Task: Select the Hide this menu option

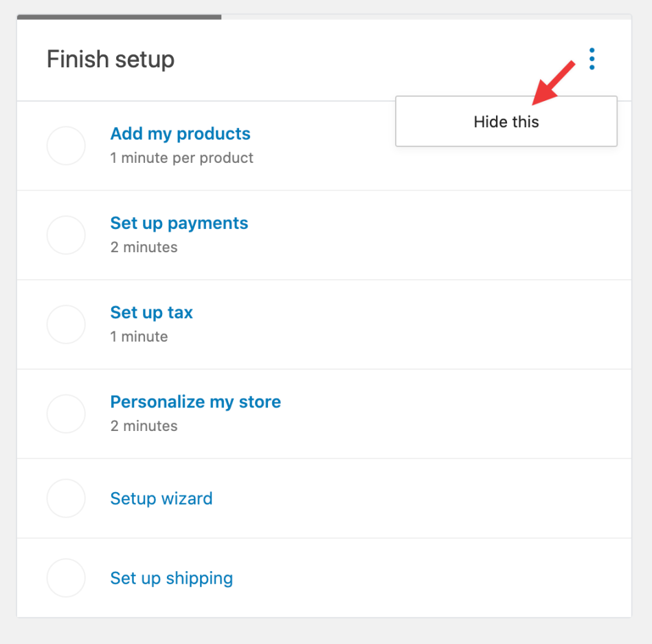Action: tap(506, 122)
